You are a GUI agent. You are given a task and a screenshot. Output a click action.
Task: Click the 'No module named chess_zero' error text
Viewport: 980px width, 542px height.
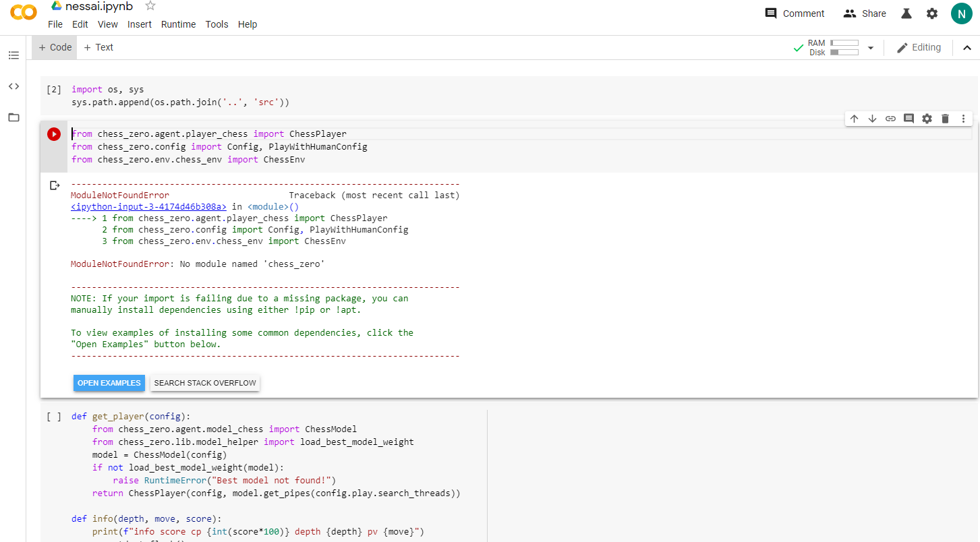252,264
